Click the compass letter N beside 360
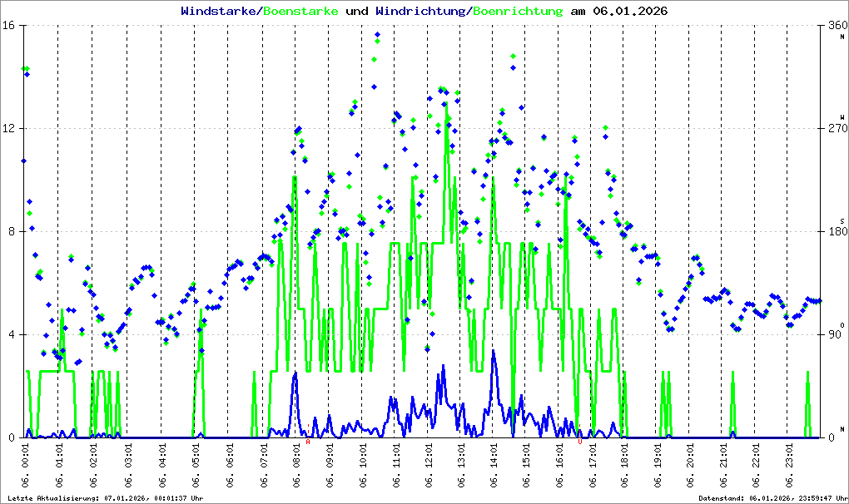Image resolution: width=849 pixels, height=504 pixels. (x=842, y=37)
